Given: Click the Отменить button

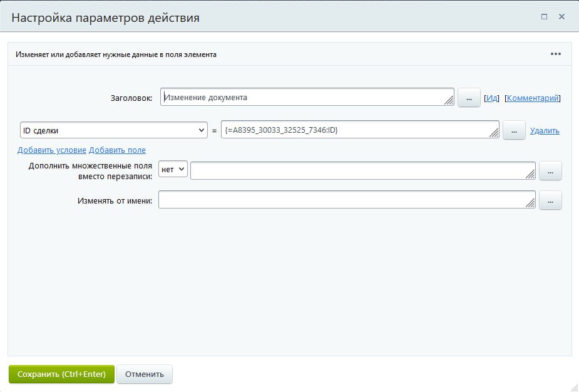Looking at the screenshot, I should pyautogui.click(x=145, y=374).
